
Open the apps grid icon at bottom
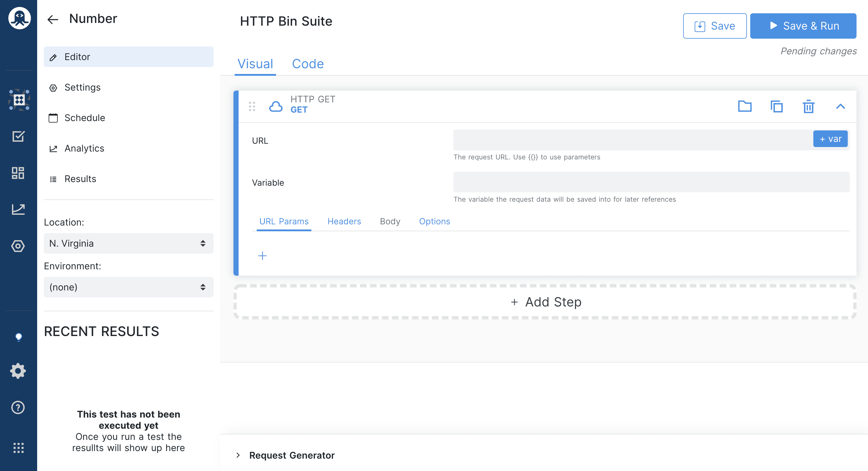(x=18, y=448)
